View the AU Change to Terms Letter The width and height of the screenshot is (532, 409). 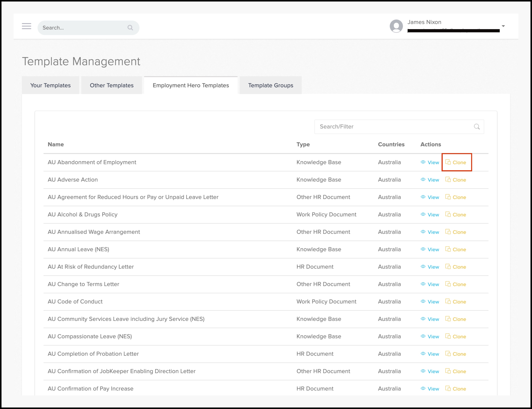(x=433, y=284)
